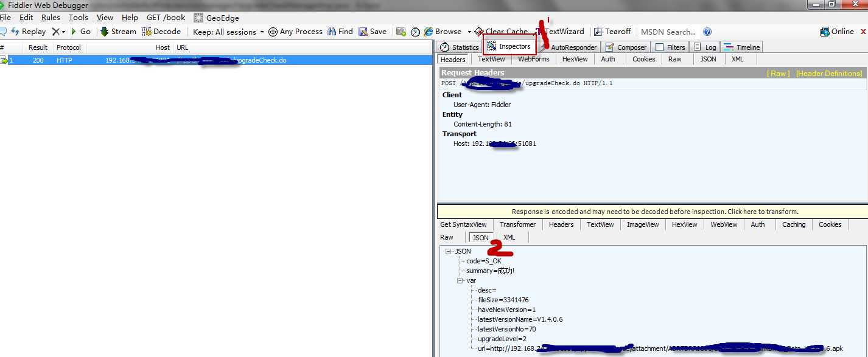Switch to the Composer tab
This screenshot has height=357, width=868.
coord(625,47)
